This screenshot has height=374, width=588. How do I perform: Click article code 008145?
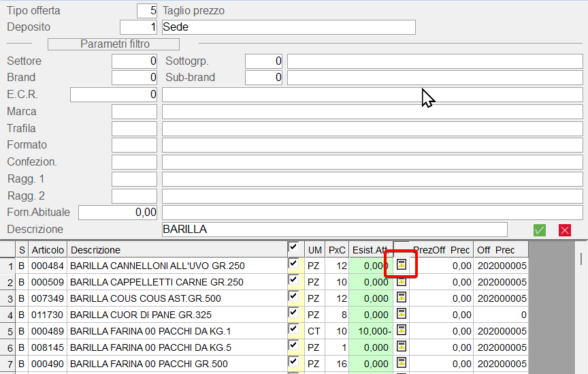pos(48,347)
